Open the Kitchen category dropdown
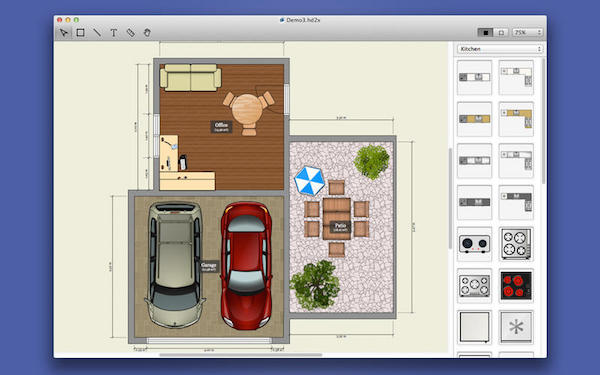The width and height of the screenshot is (600, 375). tap(500, 49)
